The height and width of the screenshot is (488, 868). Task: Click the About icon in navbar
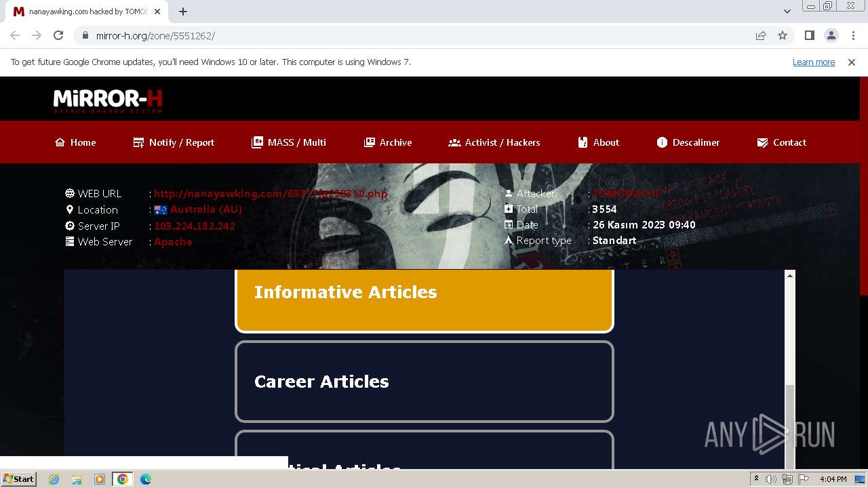583,142
